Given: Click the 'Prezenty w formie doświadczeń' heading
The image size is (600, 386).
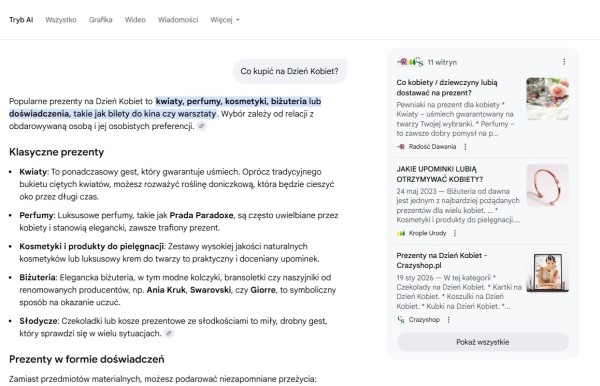Looking at the screenshot, I should (x=86, y=359).
